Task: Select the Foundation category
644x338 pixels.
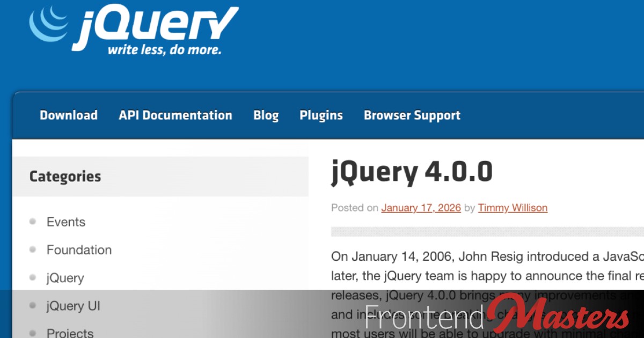Action: click(79, 249)
